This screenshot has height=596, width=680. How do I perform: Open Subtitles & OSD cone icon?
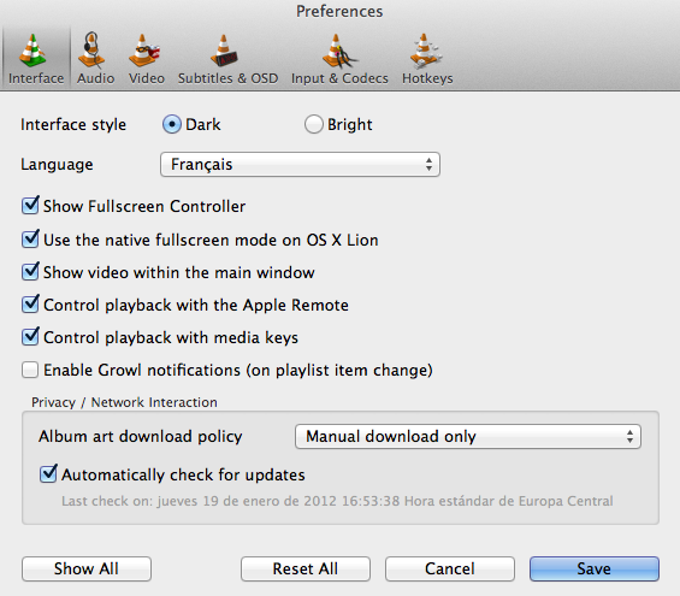point(224,51)
